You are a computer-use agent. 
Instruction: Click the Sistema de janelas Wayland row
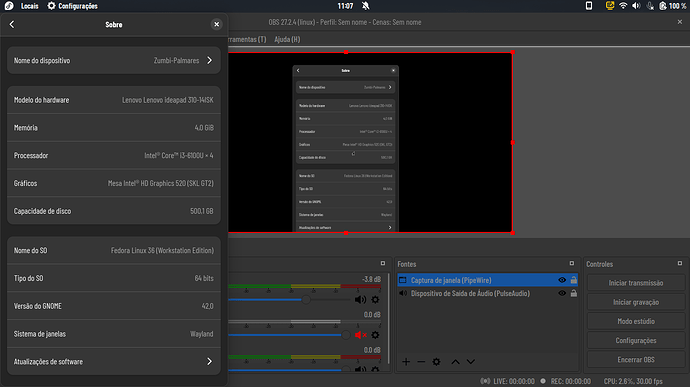[114, 334]
